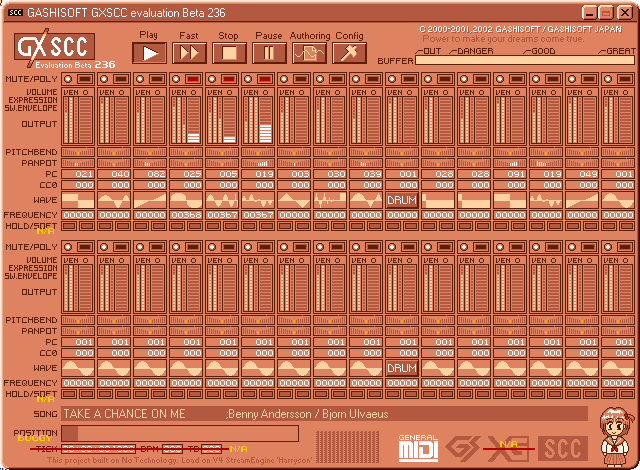Click the panpot strip of the PC 082 channel
640x470 pixels.
click(x=150, y=164)
